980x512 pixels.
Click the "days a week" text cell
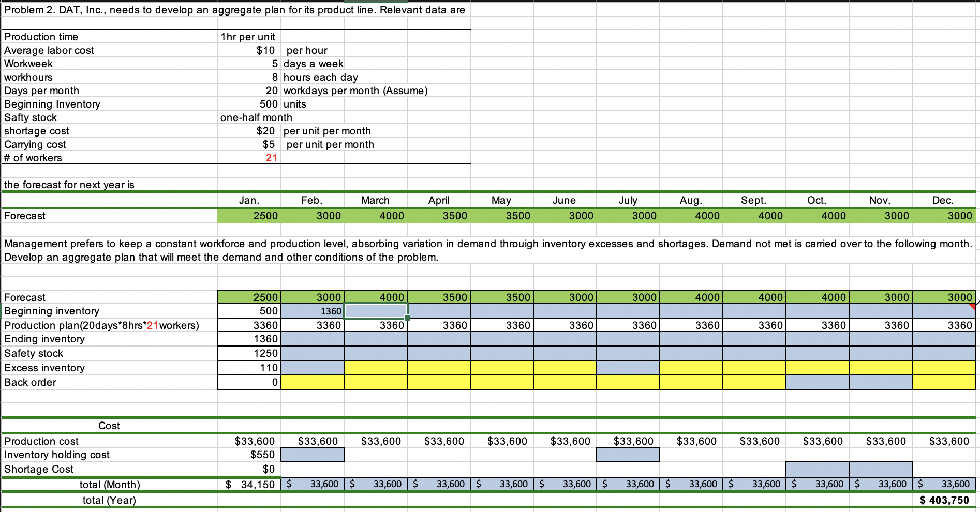[314, 64]
